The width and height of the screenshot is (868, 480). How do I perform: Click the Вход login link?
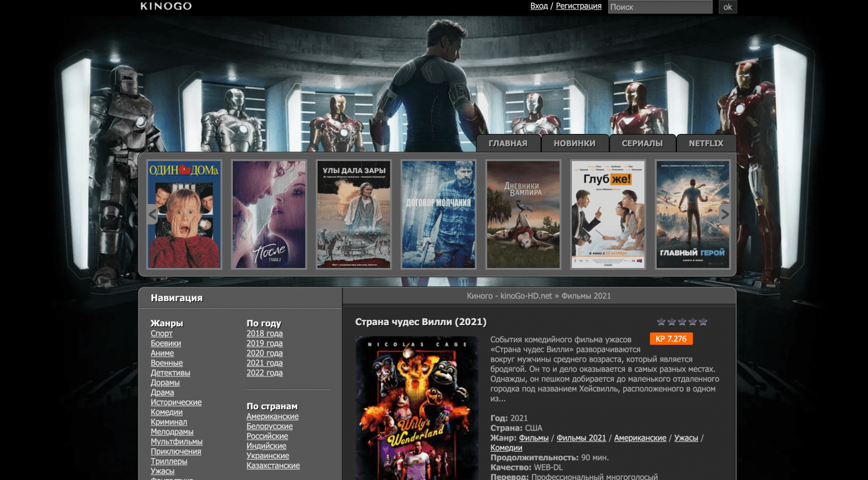[539, 6]
